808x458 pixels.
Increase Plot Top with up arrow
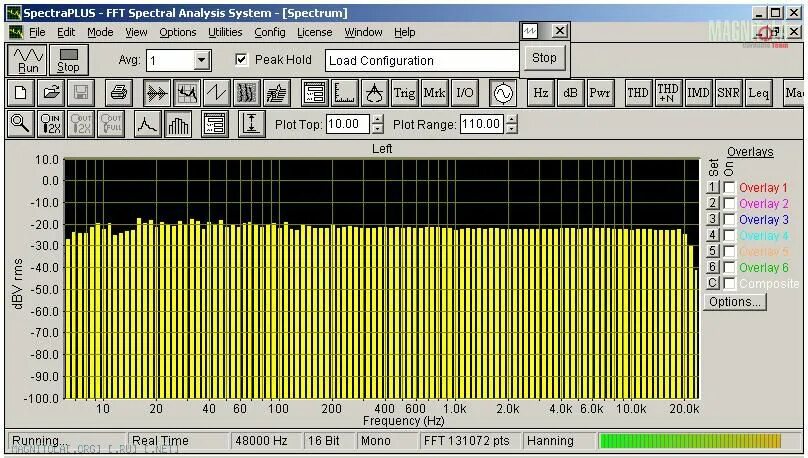tap(378, 119)
